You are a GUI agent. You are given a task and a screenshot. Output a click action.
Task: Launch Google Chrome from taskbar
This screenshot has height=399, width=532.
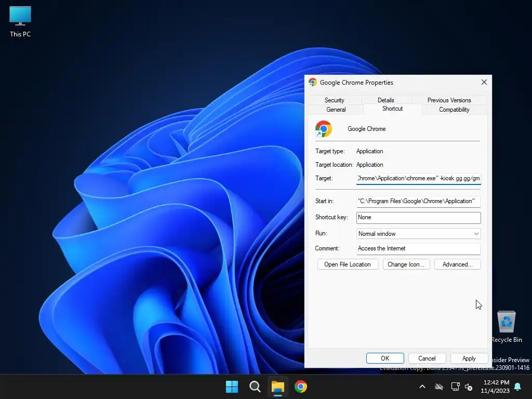click(301, 387)
